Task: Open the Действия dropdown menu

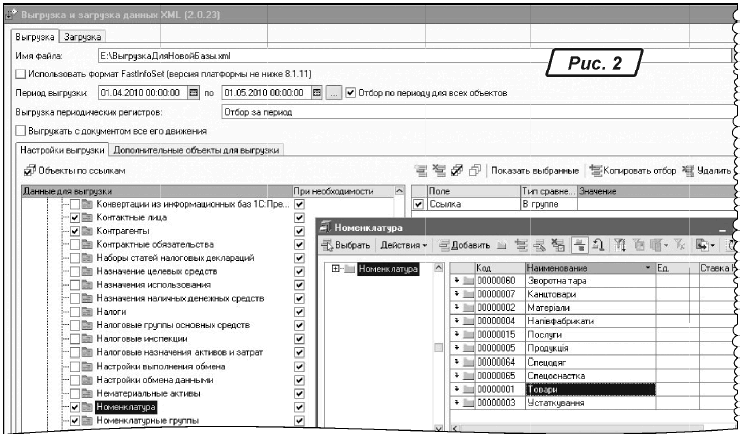Action: (403, 245)
